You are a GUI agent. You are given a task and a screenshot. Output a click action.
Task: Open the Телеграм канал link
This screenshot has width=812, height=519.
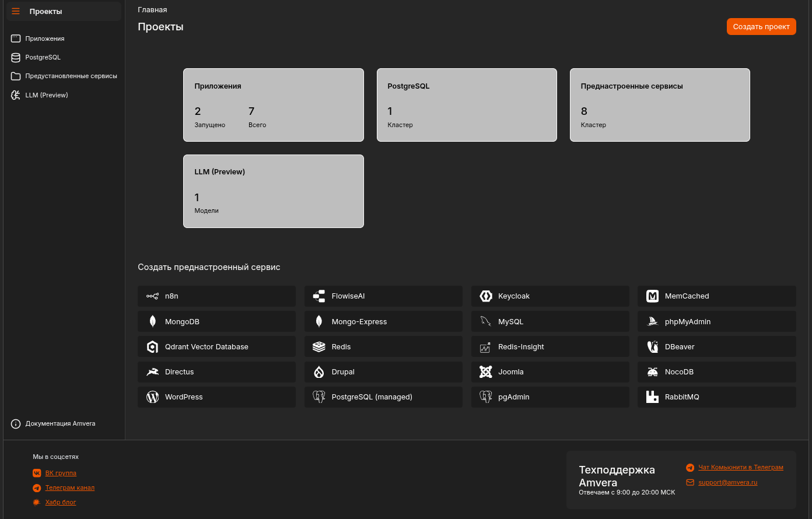[x=69, y=488]
